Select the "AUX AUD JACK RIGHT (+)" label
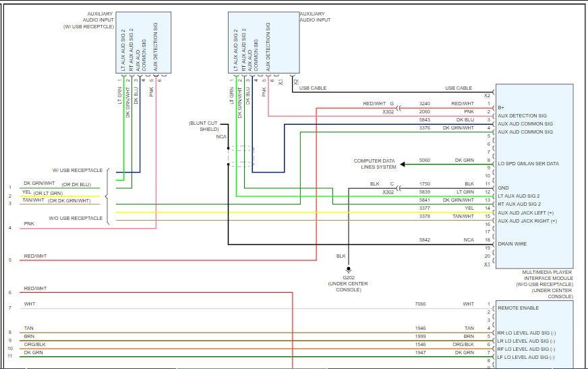The width and height of the screenshot is (588, 369). (x=527, y=221)
